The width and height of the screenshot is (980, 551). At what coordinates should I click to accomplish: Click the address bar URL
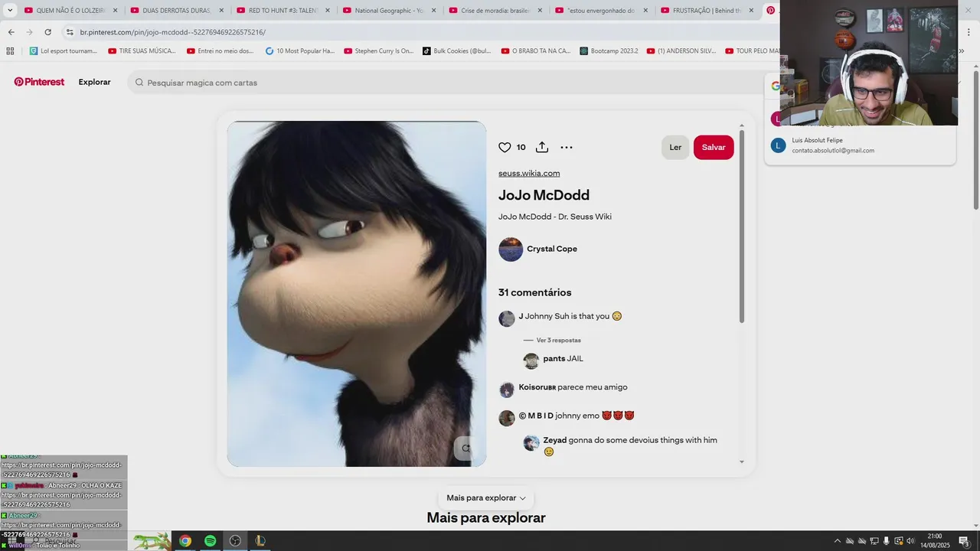(x=173, y=32)
